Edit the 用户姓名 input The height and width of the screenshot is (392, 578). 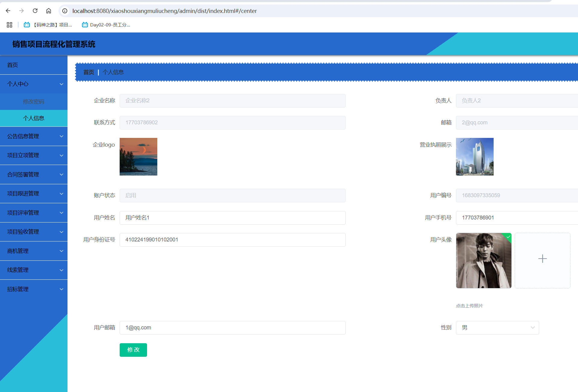pyautogui.click(x=233, y=218)
